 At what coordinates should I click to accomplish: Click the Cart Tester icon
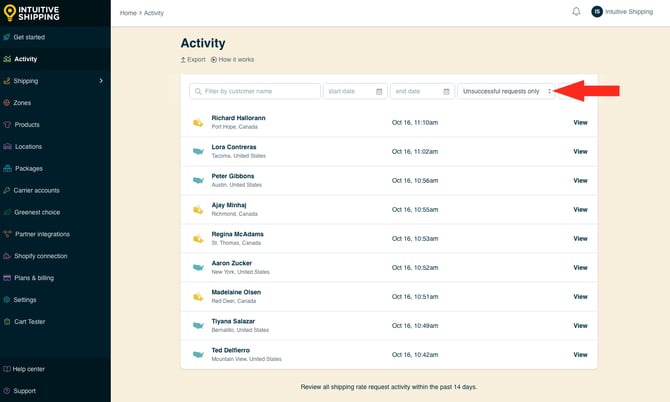click(x=7, y=322)
